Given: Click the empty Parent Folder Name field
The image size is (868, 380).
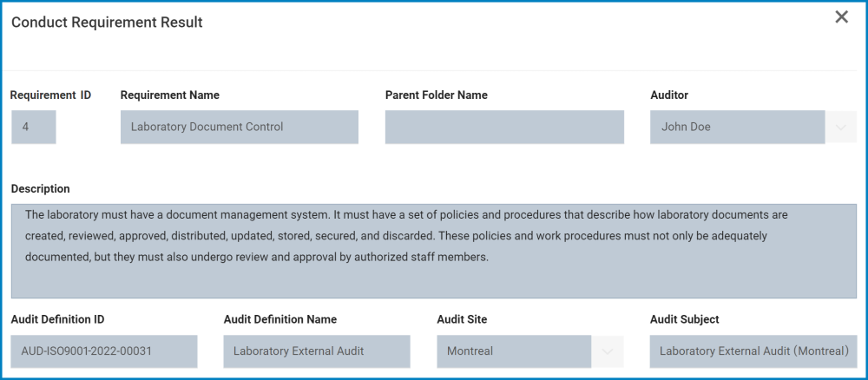Looking at the screenshot, I should tap(504, 127).
